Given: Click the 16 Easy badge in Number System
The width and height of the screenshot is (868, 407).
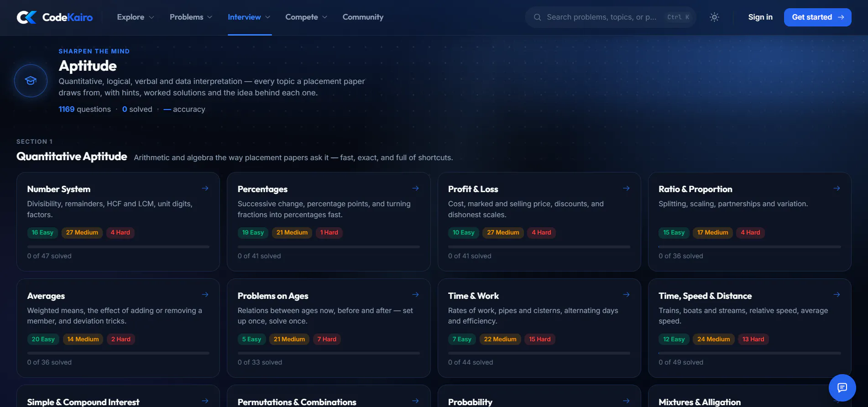Looking at the screenshot, I should [x=42, y=233].
